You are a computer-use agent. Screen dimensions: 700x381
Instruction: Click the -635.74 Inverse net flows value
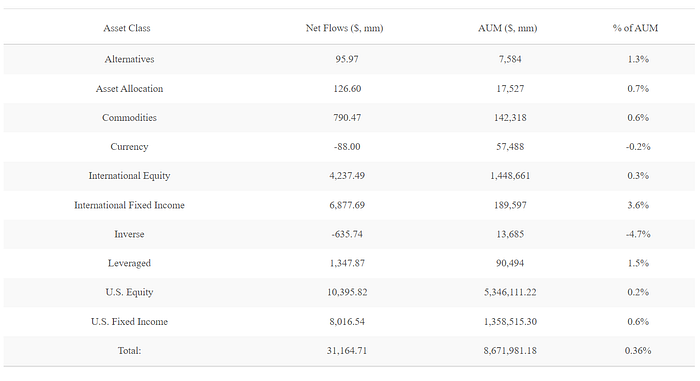(x=347, y=234)
